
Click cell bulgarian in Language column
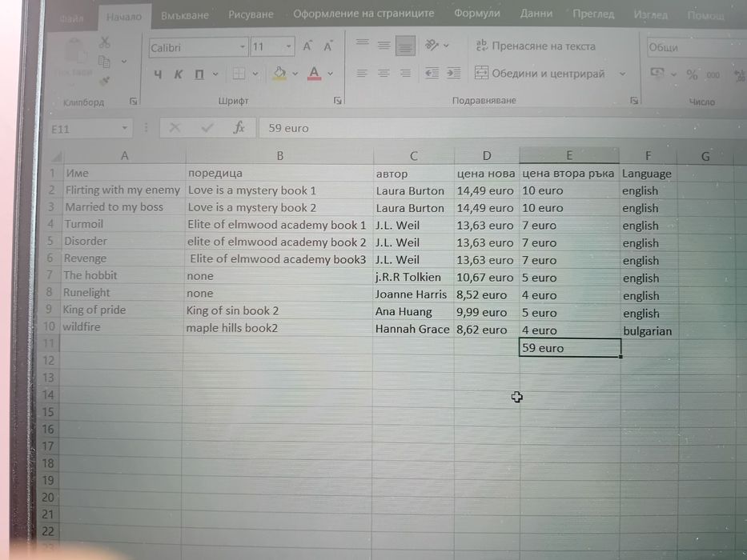pos(649,331)
